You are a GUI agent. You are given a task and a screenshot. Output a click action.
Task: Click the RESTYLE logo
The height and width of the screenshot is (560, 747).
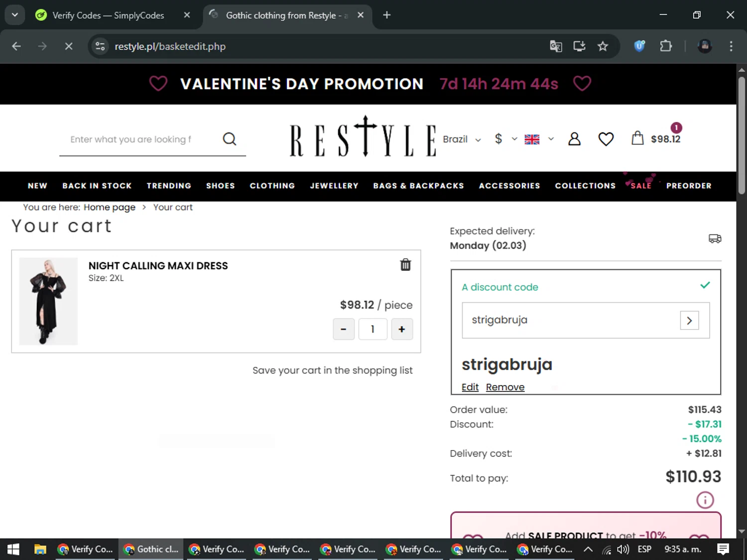[363, 137]
